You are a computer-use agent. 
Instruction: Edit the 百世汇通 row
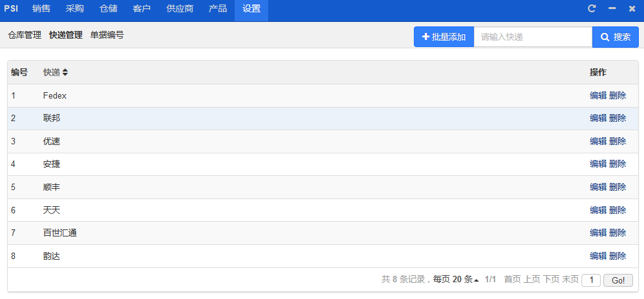(x=598, y=233)
